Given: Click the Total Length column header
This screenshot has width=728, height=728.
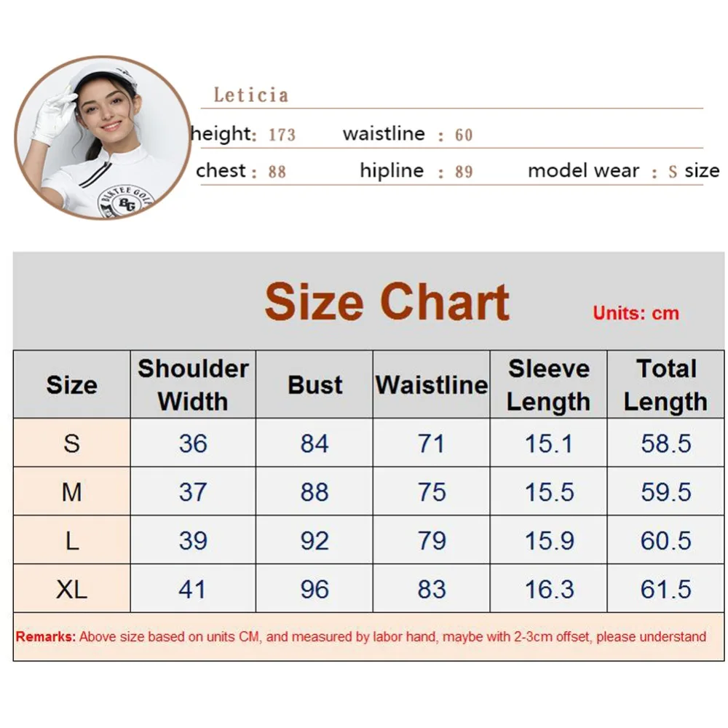Looking at the screenshot, I should [x=665, y=384].
